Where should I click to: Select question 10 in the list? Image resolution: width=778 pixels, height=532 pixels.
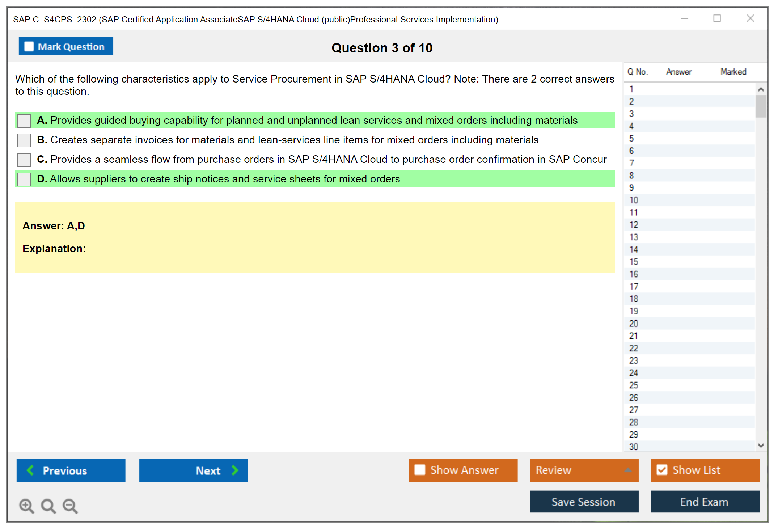coord(634,200)
